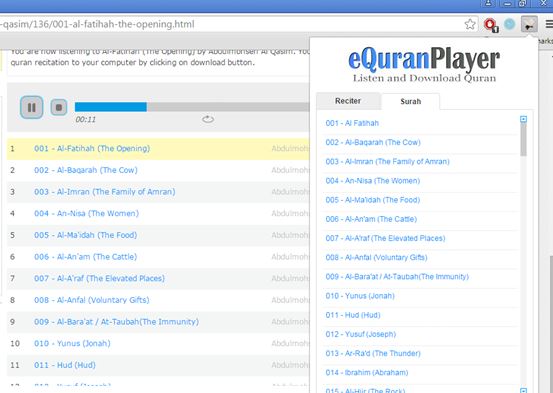Pick 011 - Hud in the popup list
Screen dimensions: 553x393
[x=353, y=315]
